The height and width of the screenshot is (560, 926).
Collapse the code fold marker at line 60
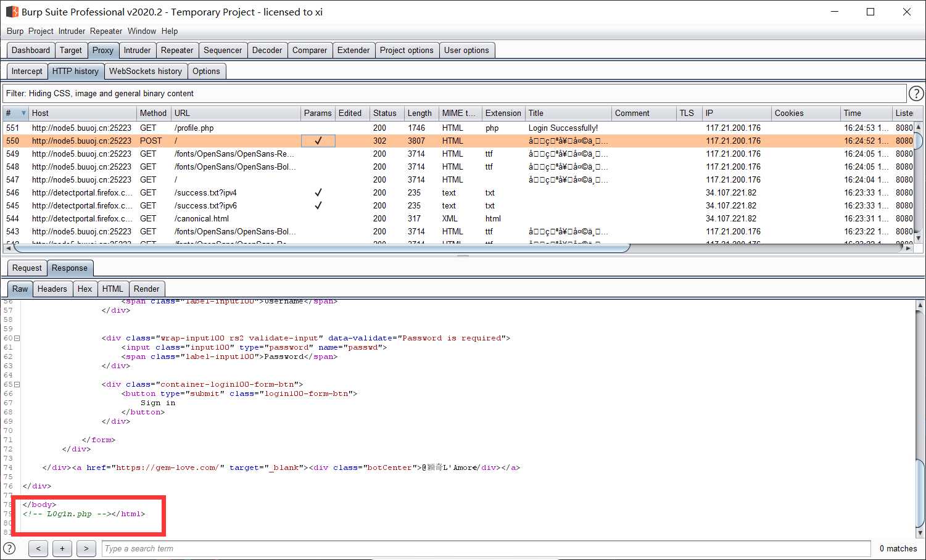click(17, 338)
